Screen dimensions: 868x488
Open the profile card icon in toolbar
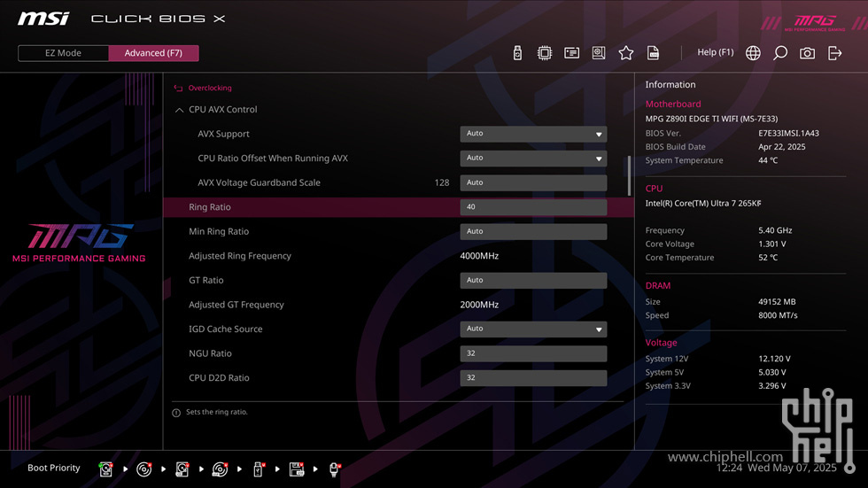[571, 53]
